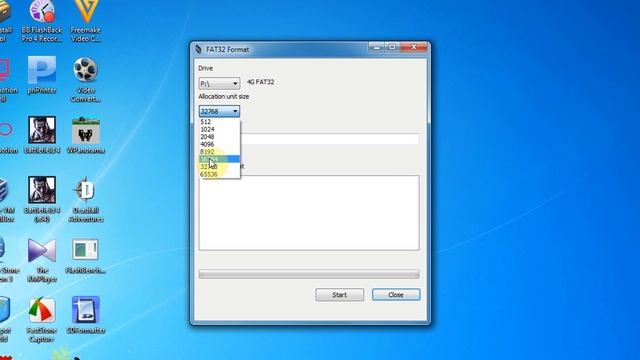Image resolution: width=640 pixels, height=360 pixels.
Task: Choose 65536 from allocation size list
Action: (x=219, y=174)
